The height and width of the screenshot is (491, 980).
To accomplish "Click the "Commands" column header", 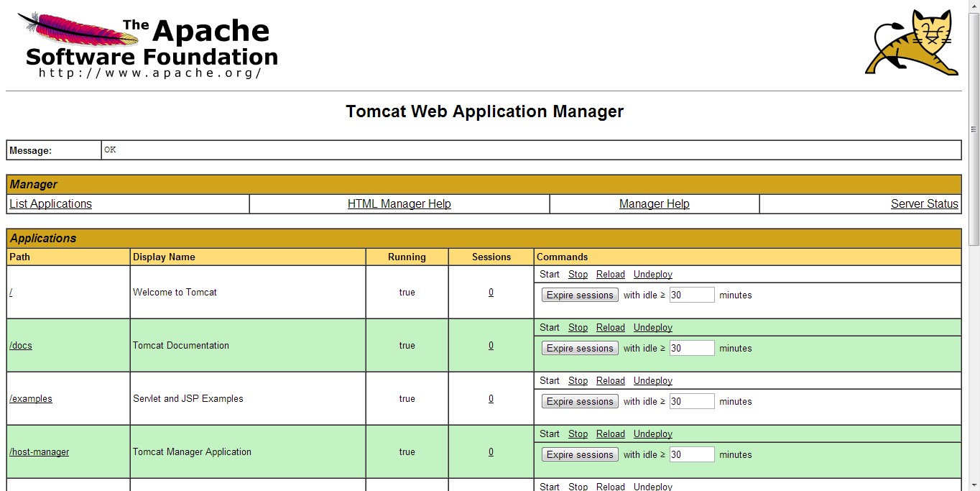I will pyautogui.click(x=563, y=257).
